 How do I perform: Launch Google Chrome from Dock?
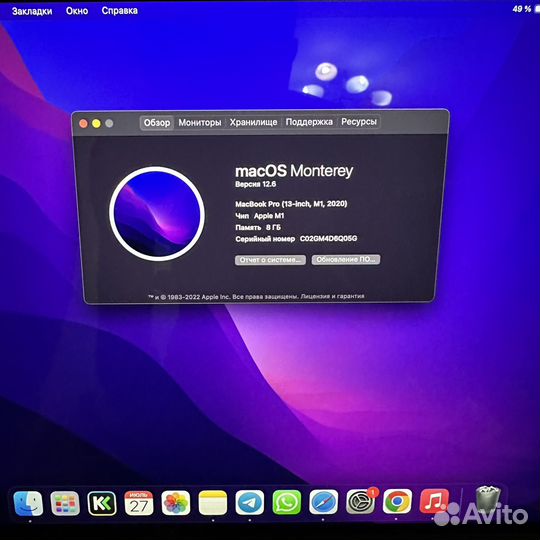pos(397,501)
